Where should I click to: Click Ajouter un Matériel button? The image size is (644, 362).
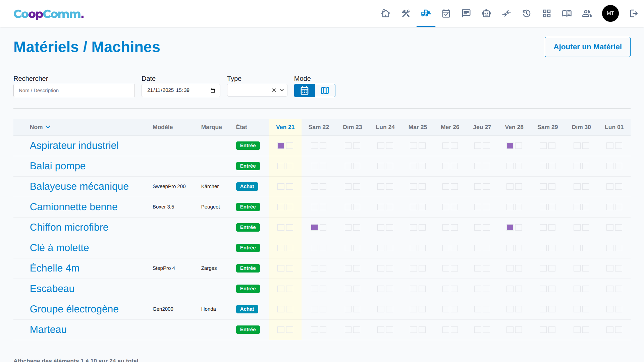click(587, 47)
